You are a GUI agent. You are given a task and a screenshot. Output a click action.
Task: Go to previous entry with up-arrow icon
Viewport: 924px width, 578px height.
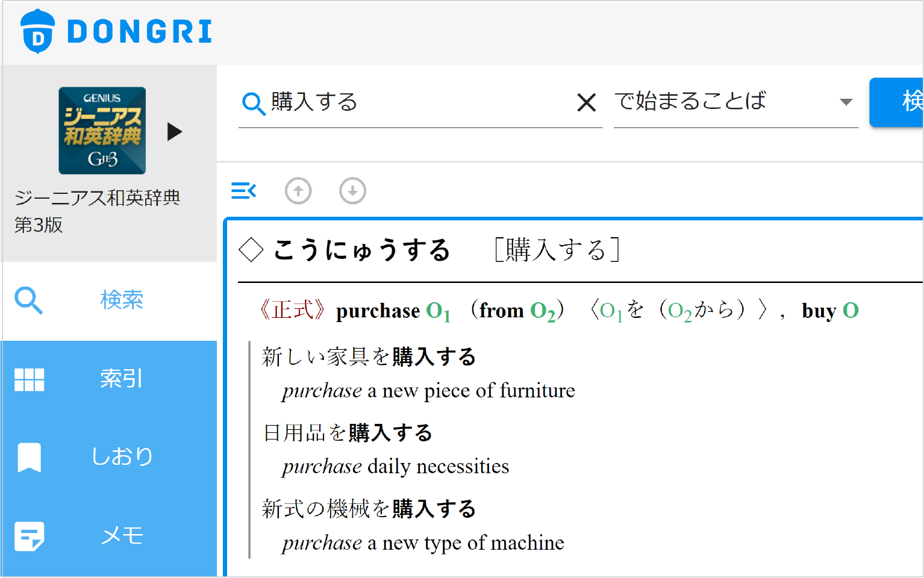(x=298, y=191)
